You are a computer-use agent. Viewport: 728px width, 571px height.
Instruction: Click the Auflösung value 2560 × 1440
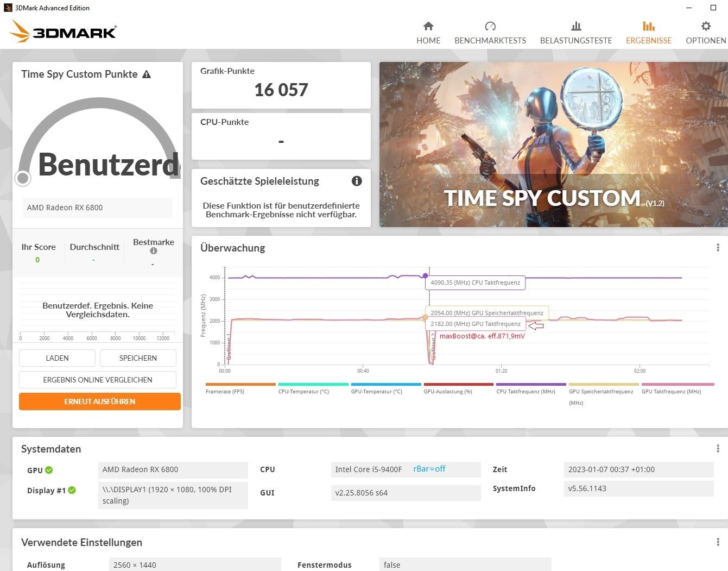tap(195, 564)
